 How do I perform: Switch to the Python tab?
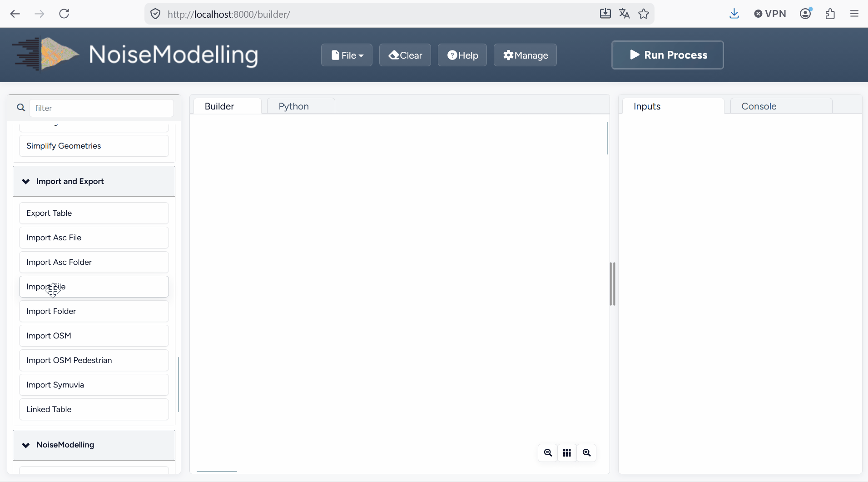pyautogui.click(x=301, y=106)
